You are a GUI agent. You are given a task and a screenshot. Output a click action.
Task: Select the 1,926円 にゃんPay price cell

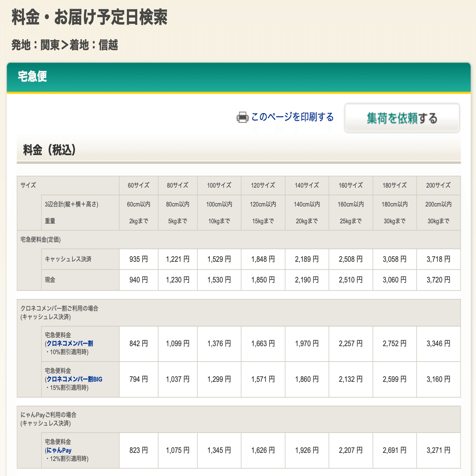pos(307,450)
